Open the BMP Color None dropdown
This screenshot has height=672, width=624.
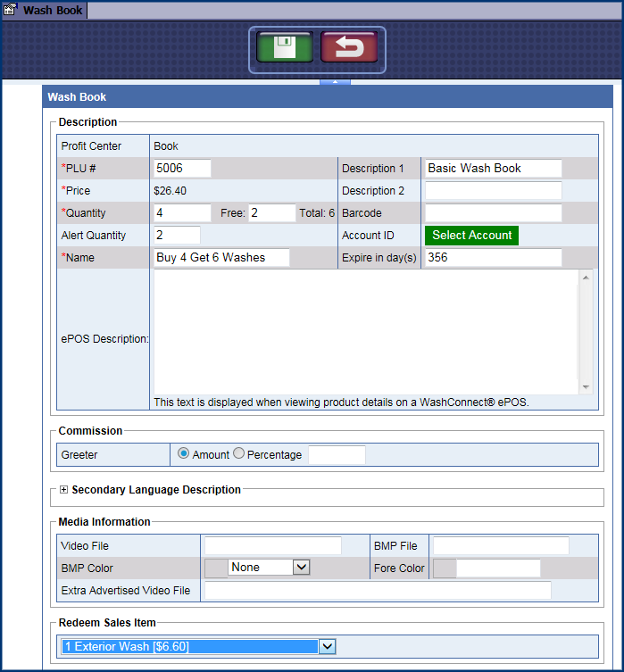(269, 568)
